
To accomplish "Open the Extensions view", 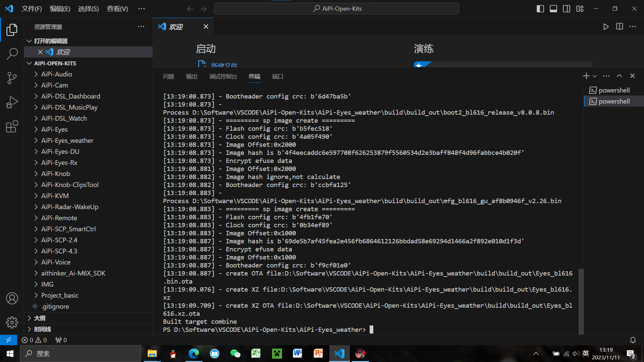I will click(x=12, y=127).
